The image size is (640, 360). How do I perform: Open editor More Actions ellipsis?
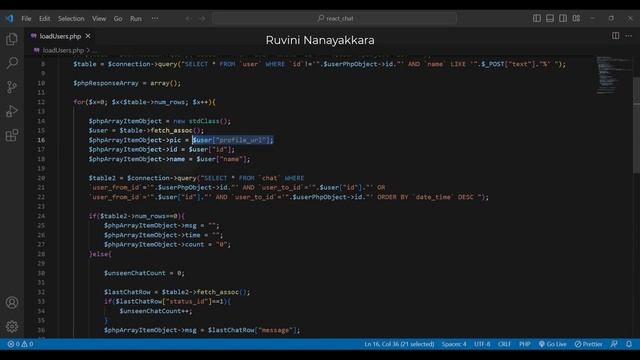(x=629, y=36)
